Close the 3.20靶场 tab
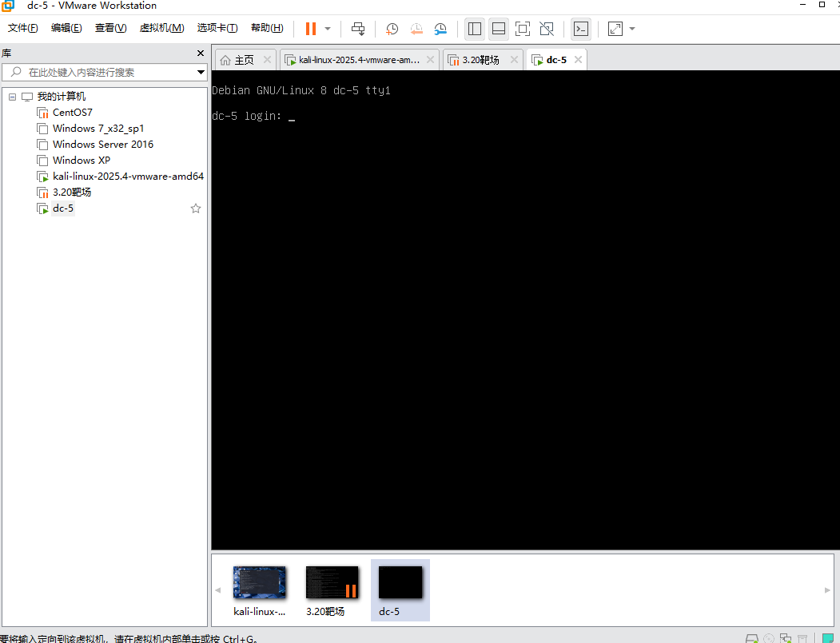Viewport: 840px width, 643px height. click(514, 60)
